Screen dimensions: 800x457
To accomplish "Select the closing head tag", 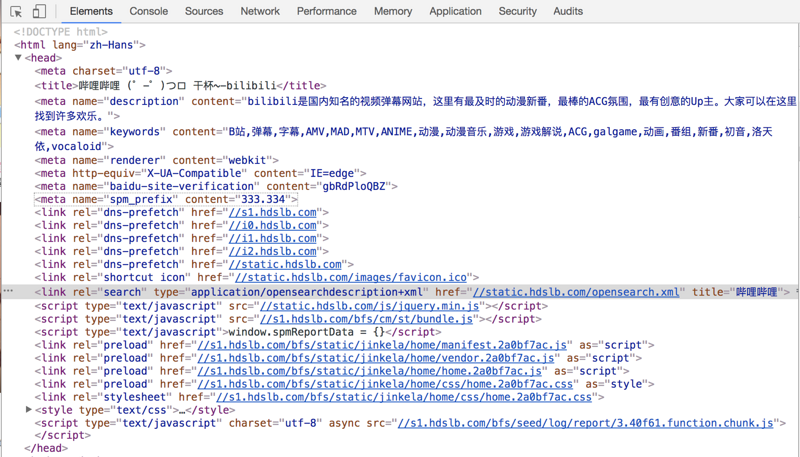I will (46, 448).
